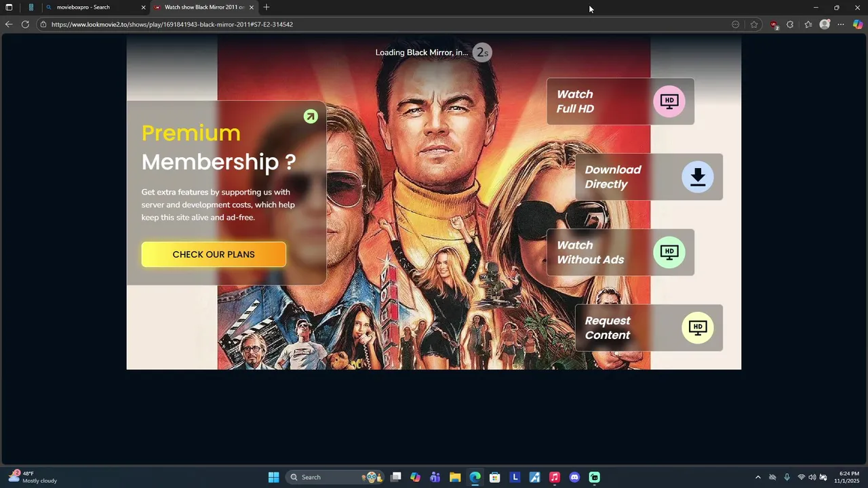Open the uBlock Origin extension icon

(x=774, y=25)
